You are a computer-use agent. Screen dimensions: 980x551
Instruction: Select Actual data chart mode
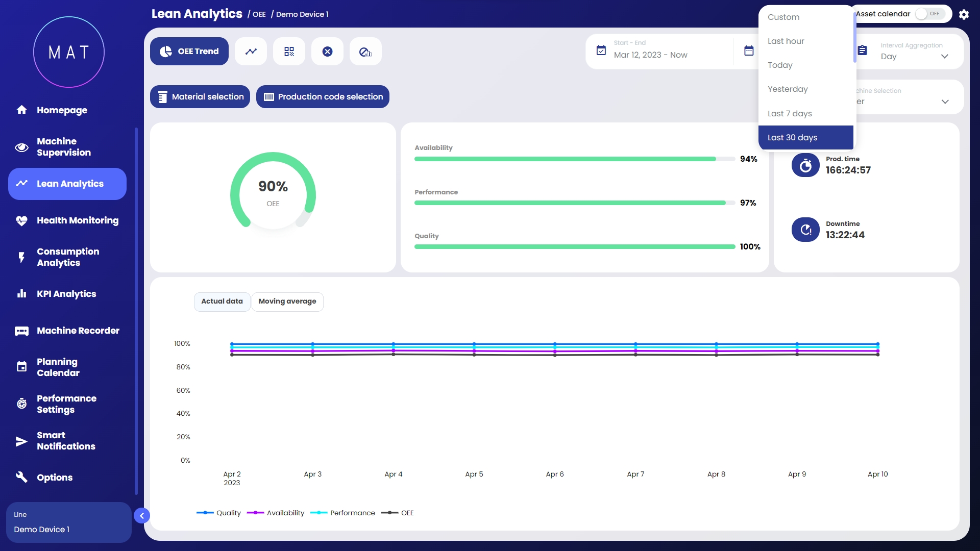[222, 302]
